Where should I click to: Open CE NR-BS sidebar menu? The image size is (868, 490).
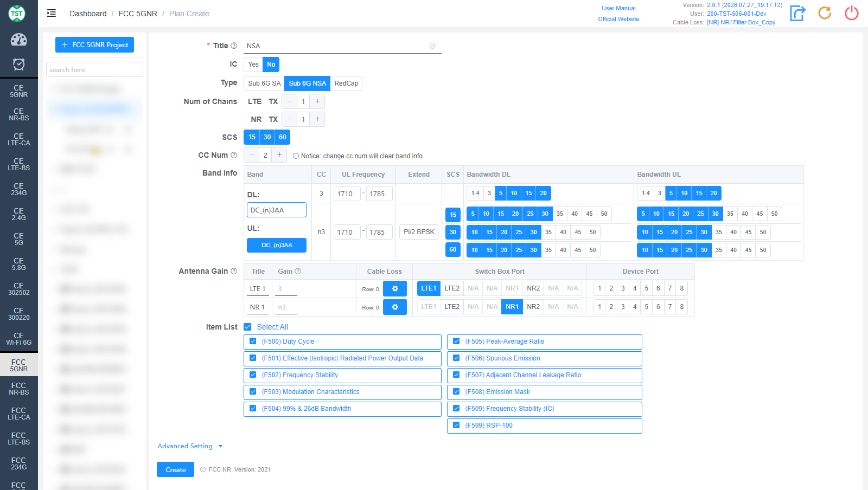coord(19,114)
